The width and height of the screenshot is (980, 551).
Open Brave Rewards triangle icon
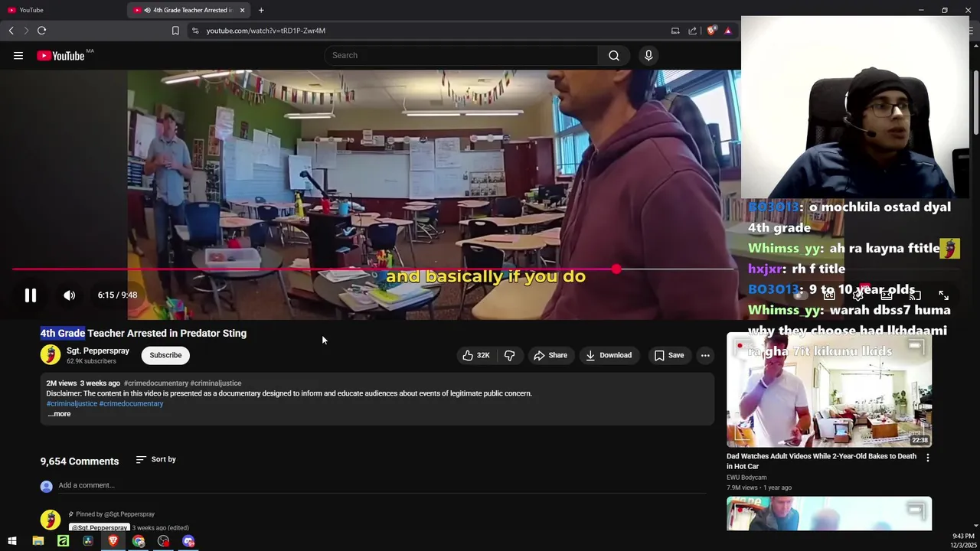pos(728,31)
